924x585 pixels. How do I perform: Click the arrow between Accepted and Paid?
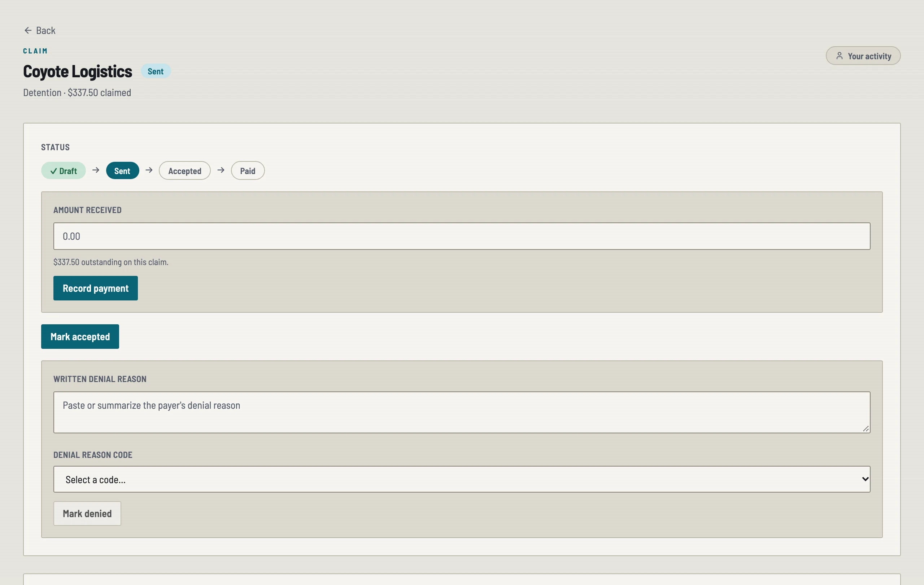click(221, 170)
